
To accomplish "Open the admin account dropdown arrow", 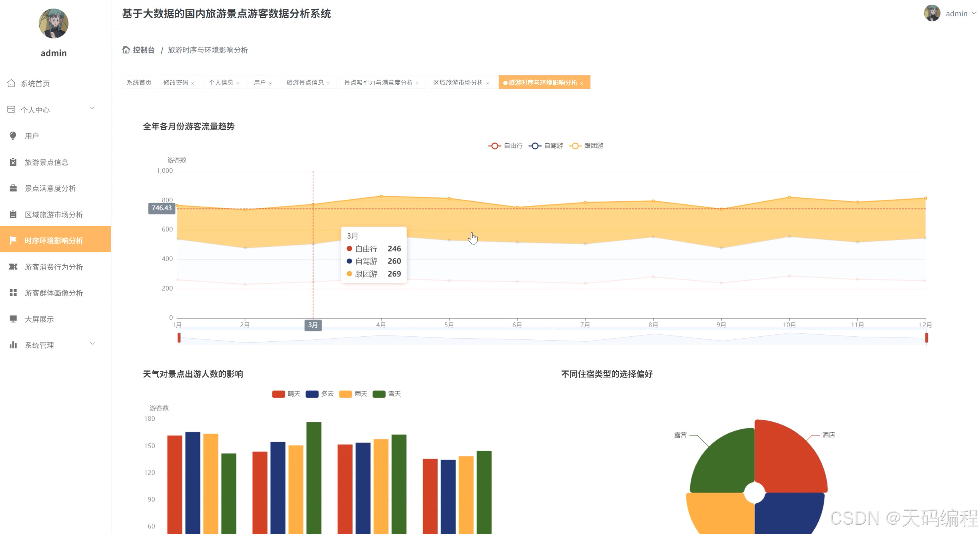I will point(973,13).
